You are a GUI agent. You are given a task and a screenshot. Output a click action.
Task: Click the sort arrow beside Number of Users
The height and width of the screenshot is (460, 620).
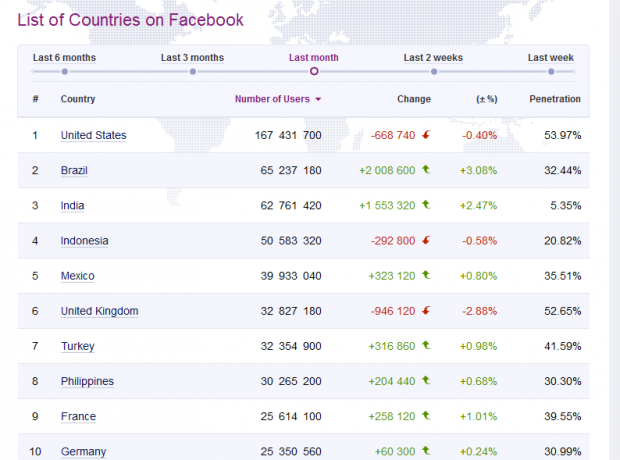click(x=318, y=100)
